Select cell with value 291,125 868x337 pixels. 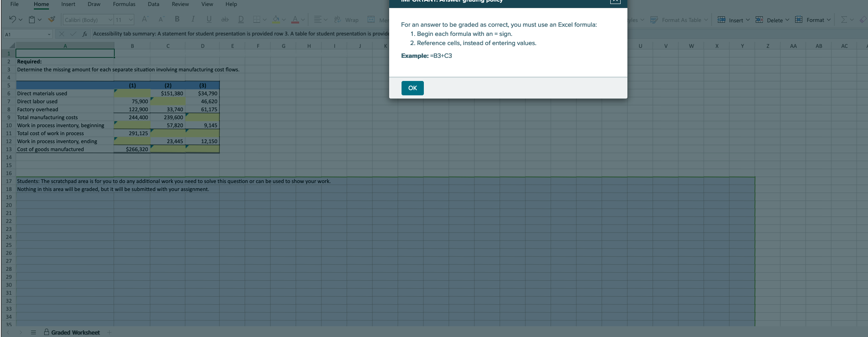(132, 133)
